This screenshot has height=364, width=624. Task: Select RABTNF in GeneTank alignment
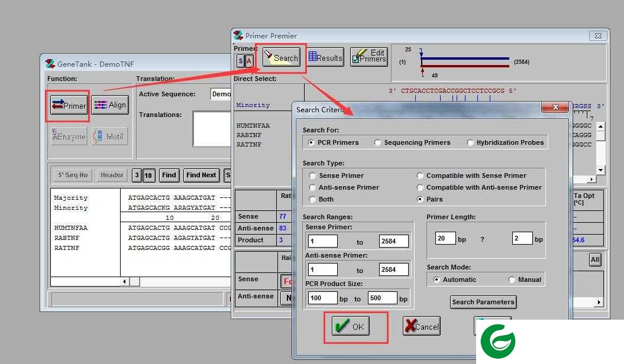point(67,238)
